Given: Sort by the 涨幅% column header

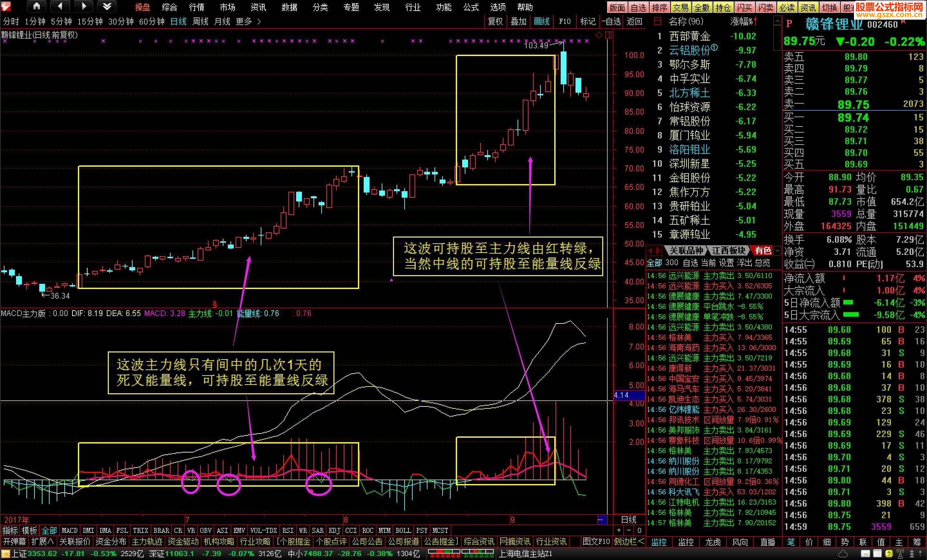Looking at the screenshot, I should (x=744, y=22).
